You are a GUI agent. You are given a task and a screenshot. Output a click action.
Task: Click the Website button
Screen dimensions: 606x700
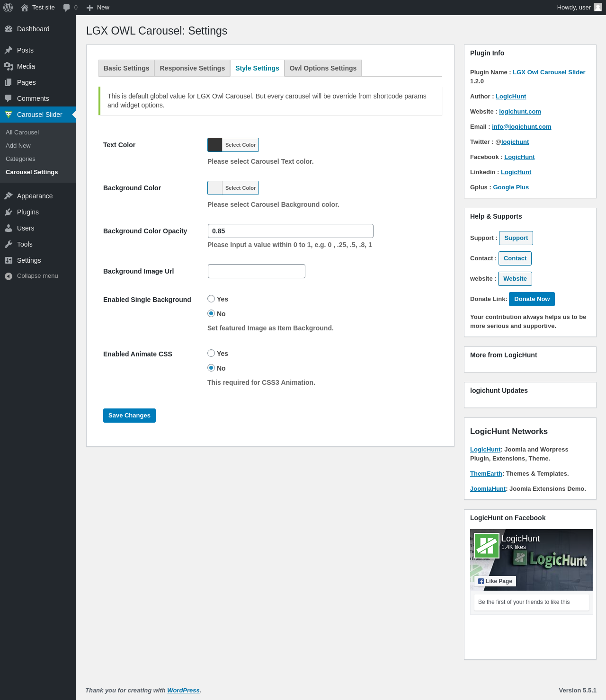[x=515, y=279]
